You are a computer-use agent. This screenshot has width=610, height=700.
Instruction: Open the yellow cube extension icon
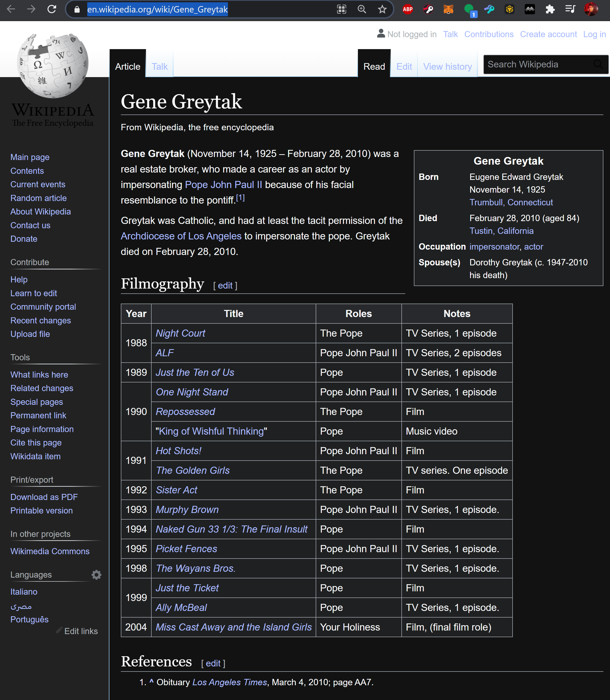[509, 9]
